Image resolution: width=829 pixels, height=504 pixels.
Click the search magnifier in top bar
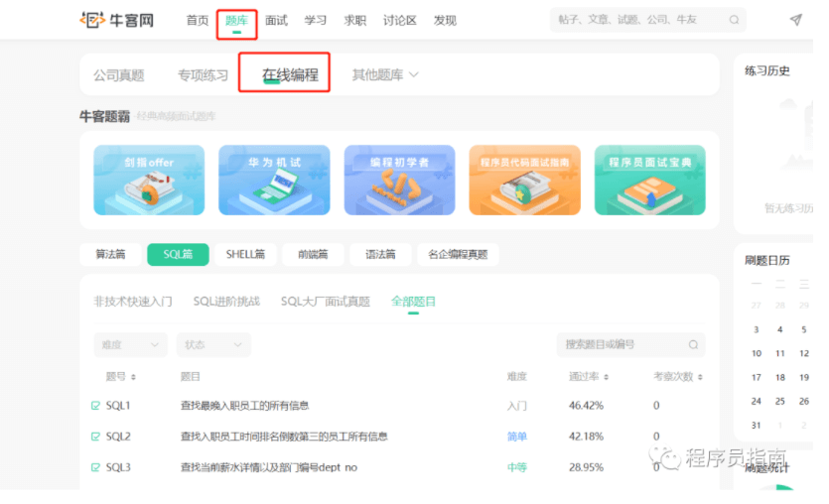(x=734, y=20)
